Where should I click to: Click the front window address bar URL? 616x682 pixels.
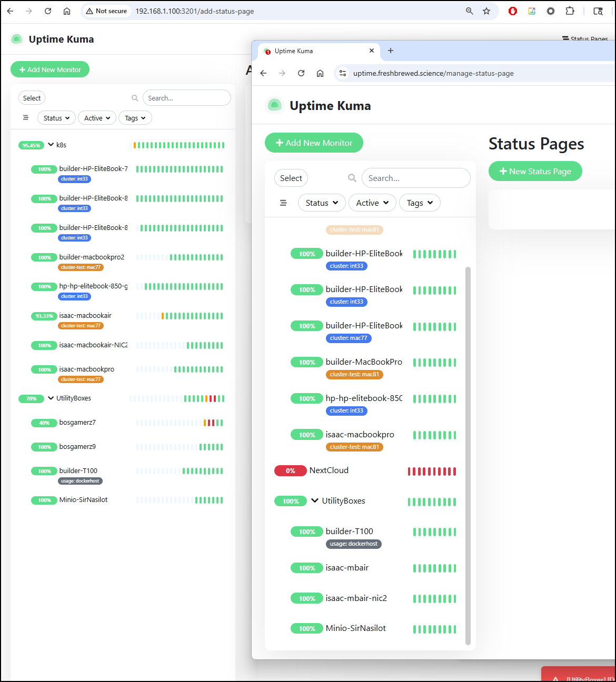point(433,73)
